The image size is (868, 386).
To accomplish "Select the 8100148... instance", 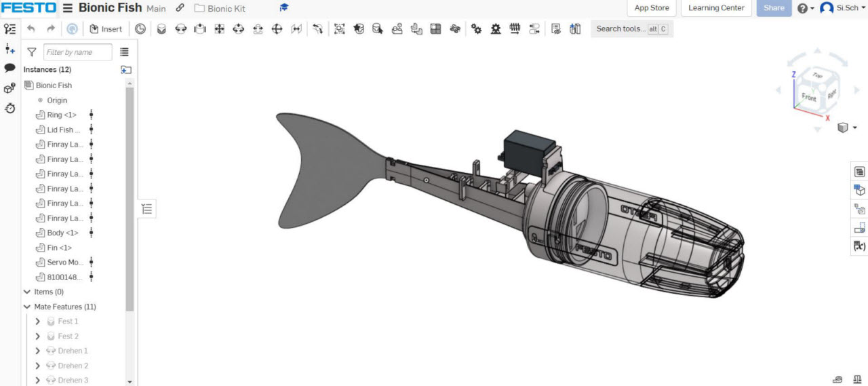I will (58, 277).
